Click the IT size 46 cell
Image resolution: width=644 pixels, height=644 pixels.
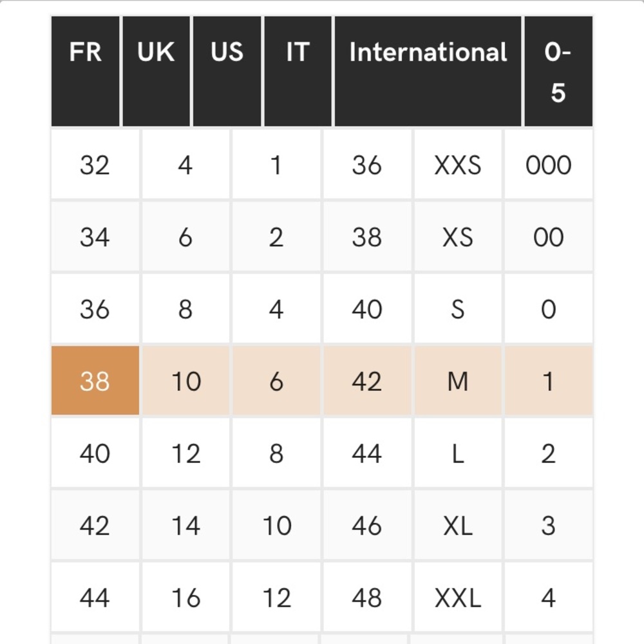(367, 526)
